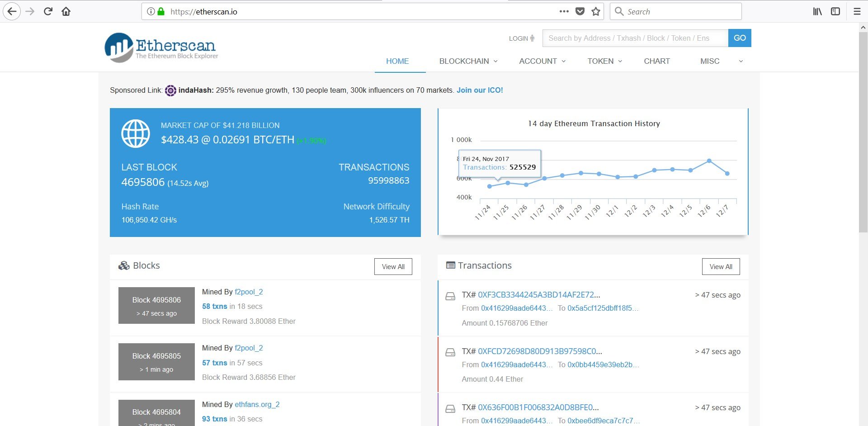
Task: Click the Etherscan logo
Action: pyautogui.click(x=161, y=47)
